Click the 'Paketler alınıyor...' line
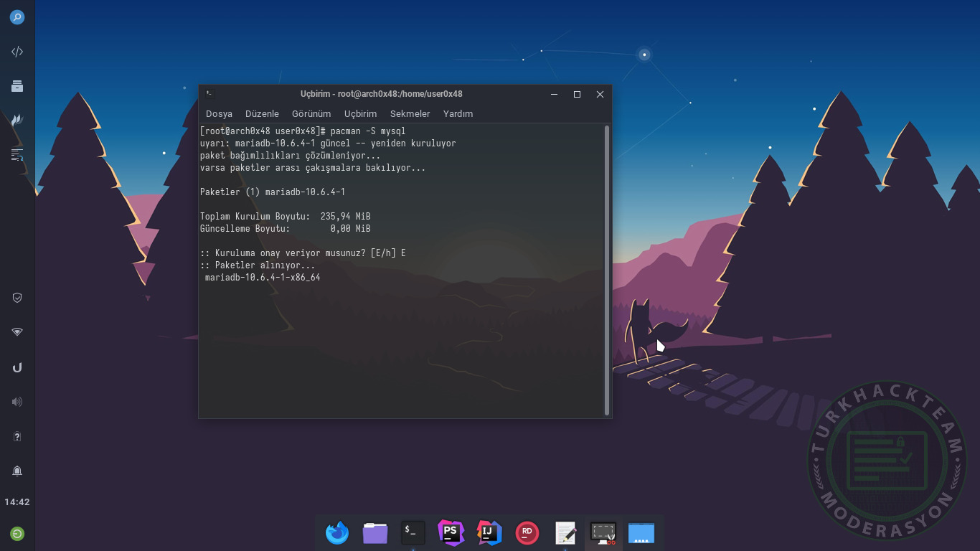The width and height of the screenshot is (980, 551). [x=258, y=265]
